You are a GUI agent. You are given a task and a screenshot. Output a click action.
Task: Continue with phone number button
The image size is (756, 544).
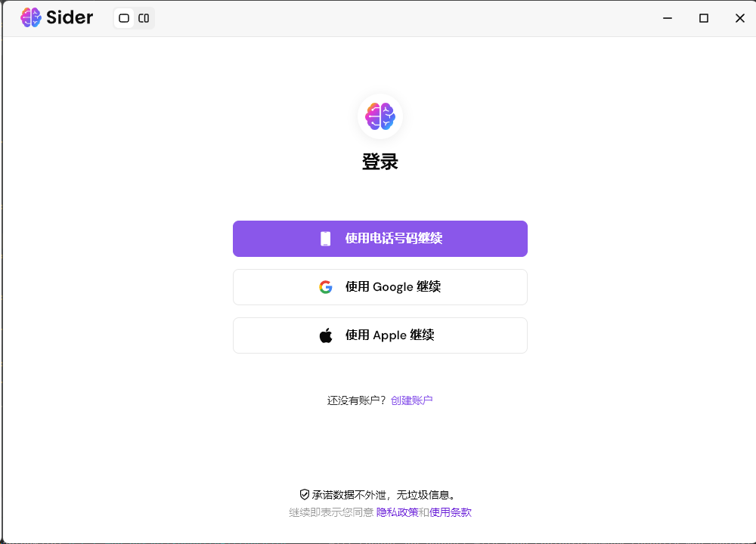[380, 239]
